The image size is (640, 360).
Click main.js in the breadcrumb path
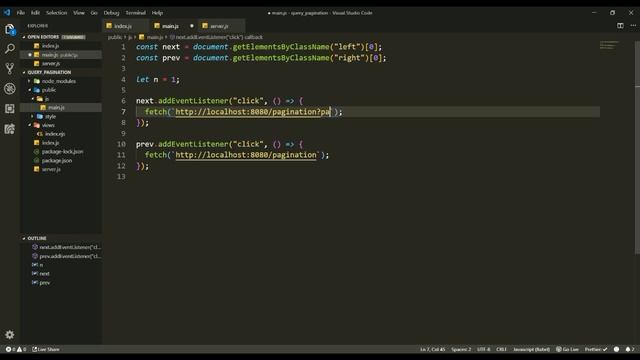tap(155, 37)
